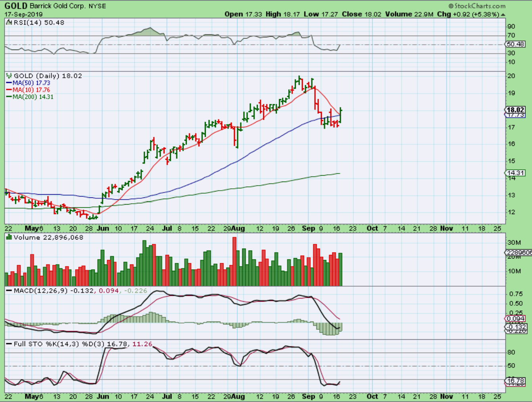Select the GOLD ticker symbol in the header
Viewport: 532px width, 402px height.
[16, 6]
